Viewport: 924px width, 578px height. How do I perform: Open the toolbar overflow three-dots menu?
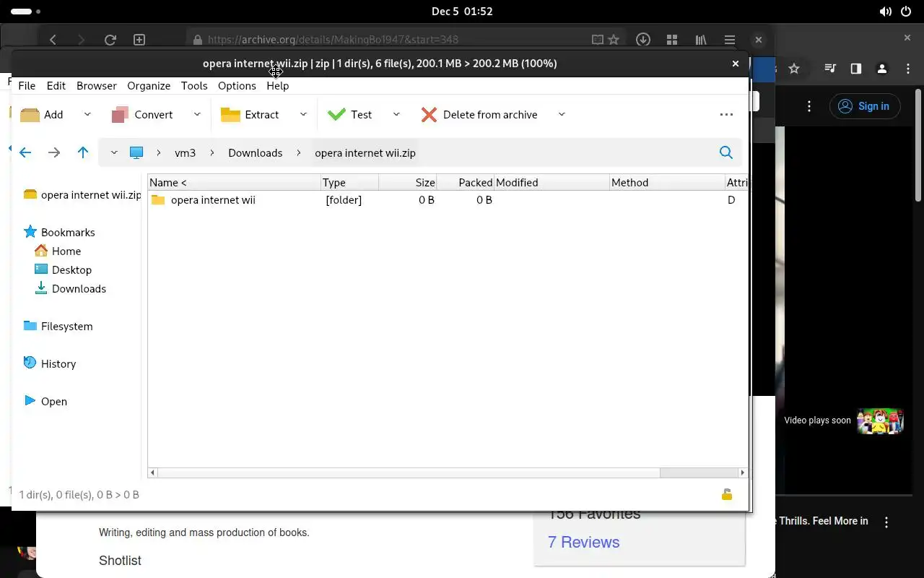coord(726,114)
